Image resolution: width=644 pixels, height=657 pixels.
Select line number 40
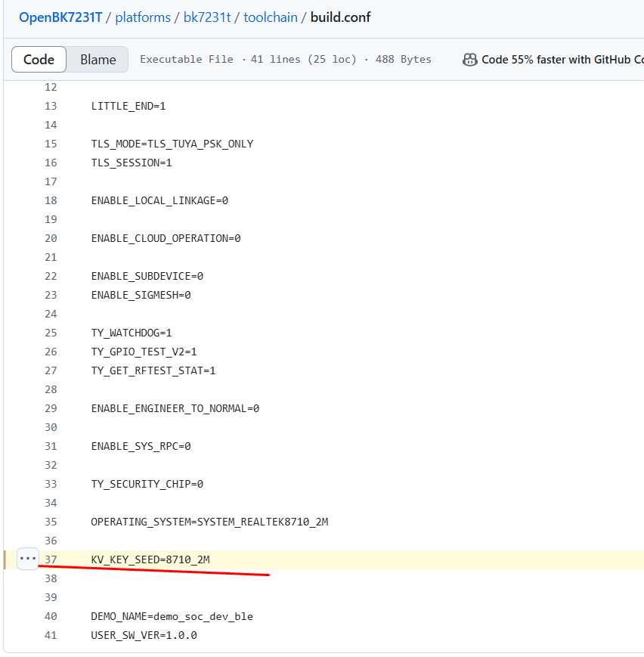coord(51,616)
